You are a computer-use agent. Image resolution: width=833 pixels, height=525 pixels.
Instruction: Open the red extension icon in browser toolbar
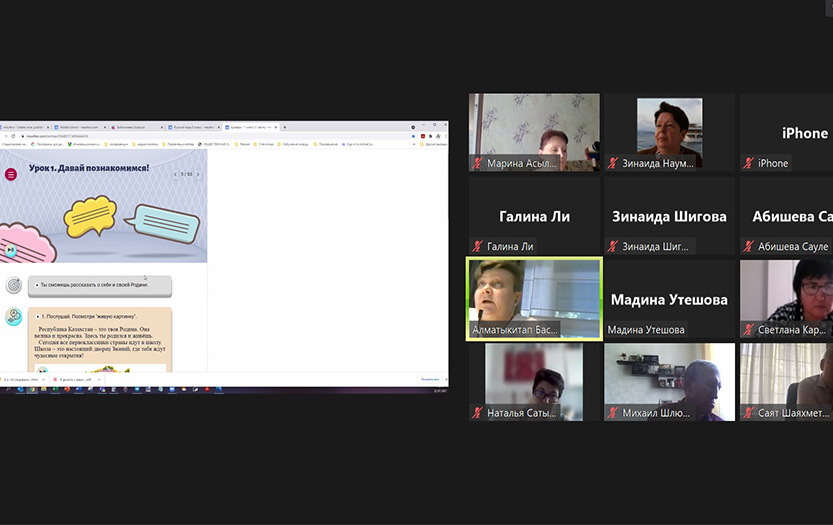pyautogui.click(x=423, y=136)
